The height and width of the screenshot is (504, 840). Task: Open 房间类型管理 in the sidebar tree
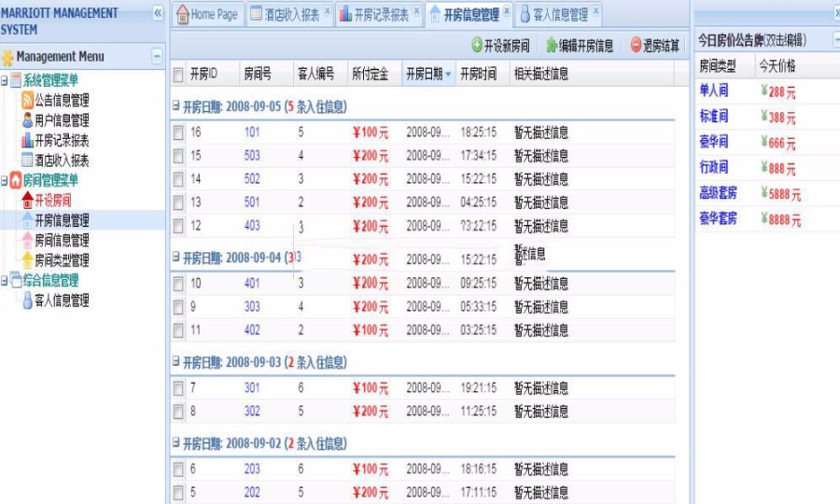62,260
